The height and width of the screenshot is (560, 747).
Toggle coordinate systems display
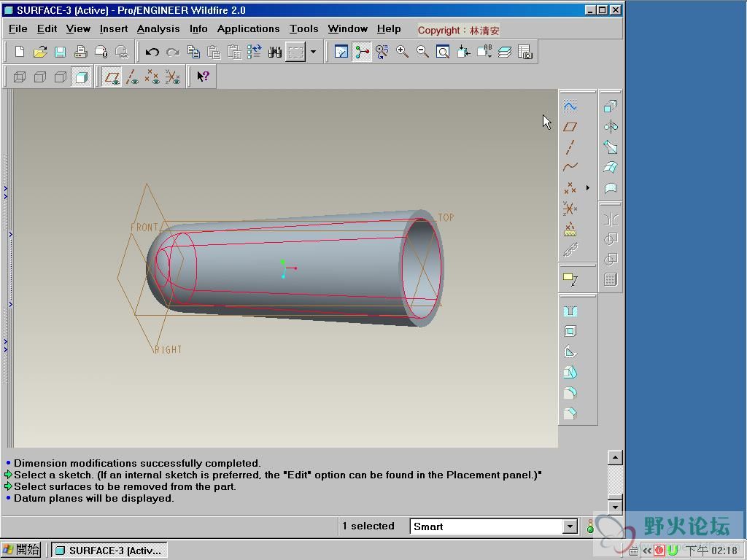point(173,77)
